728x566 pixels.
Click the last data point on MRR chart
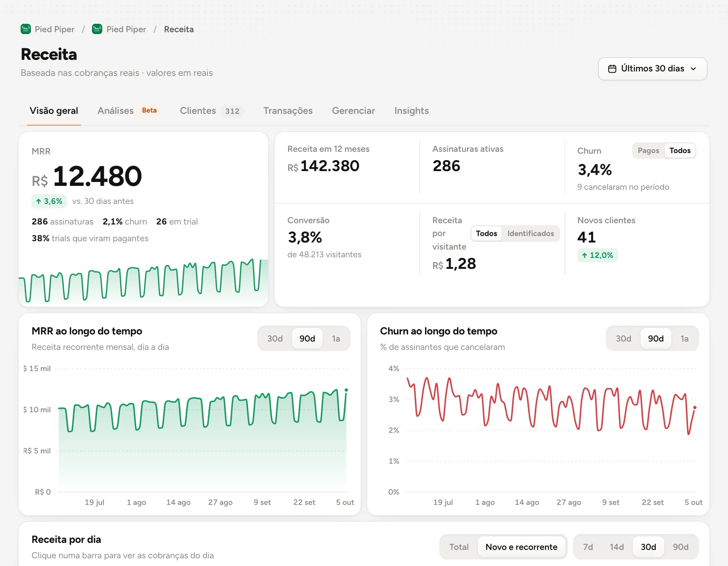point(346,390)
